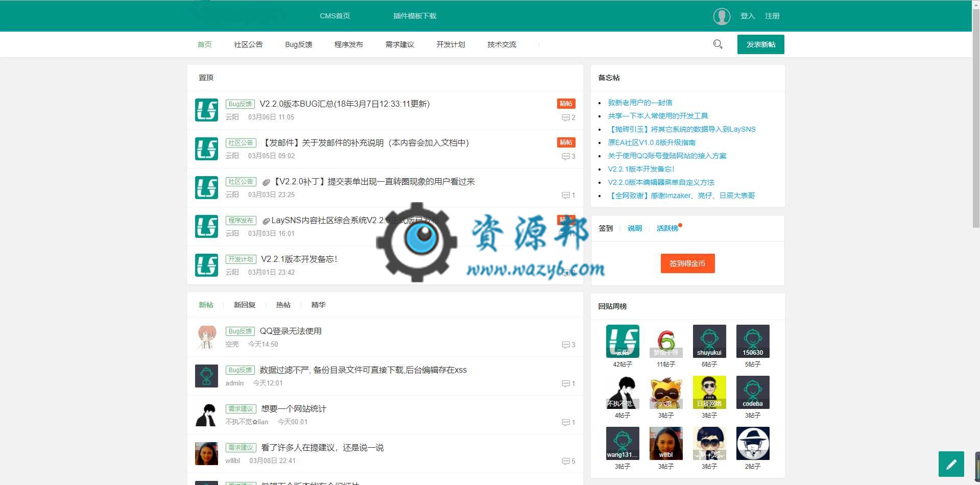980x485 pixels.
Task: Open 插件模板下载 in the top bar
Action: coord(415,16)
